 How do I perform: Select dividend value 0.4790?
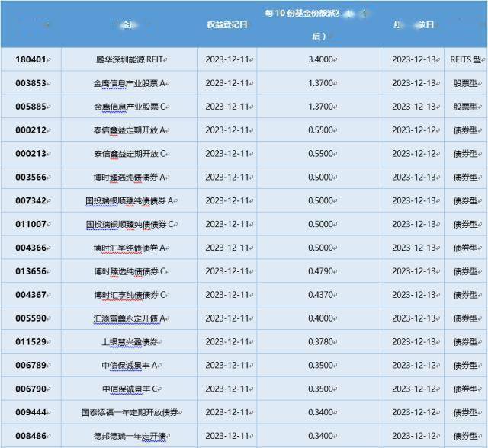(x=320, y=271)
